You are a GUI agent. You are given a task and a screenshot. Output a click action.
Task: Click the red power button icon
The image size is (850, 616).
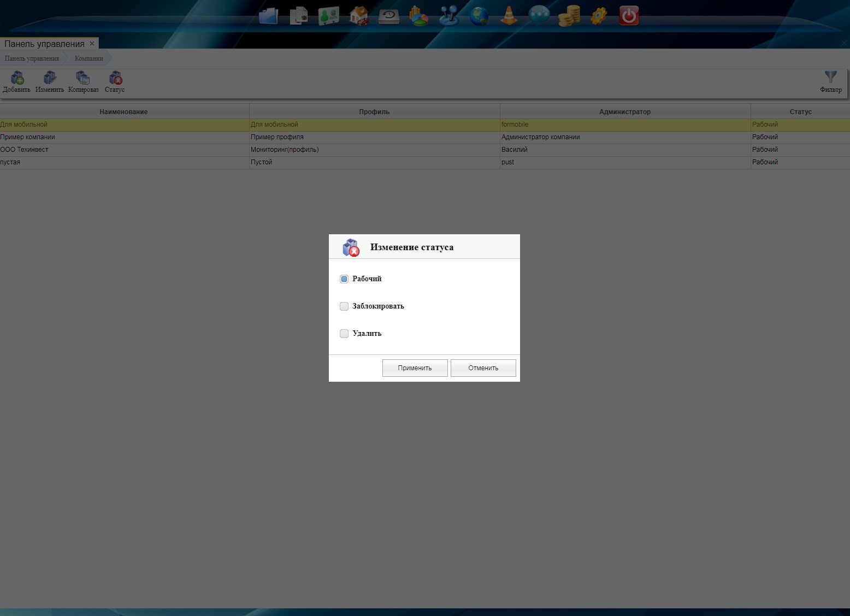pos(629,16)
